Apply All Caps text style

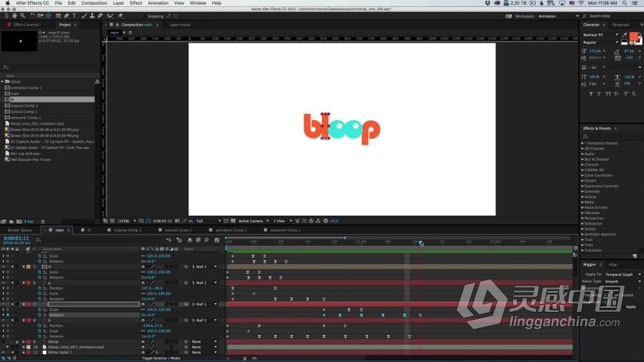pos(608,94)
